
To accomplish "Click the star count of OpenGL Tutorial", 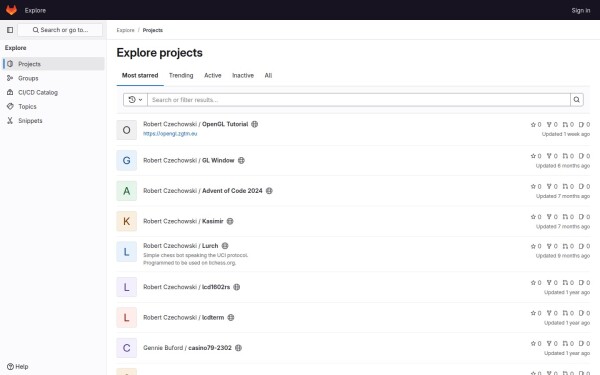I will pos(536,124).
